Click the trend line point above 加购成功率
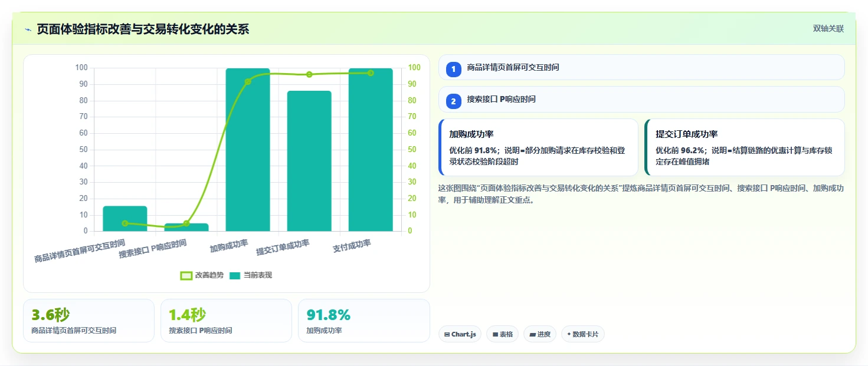The height and width of the screenshot is (366, 868). coord(248,81)
